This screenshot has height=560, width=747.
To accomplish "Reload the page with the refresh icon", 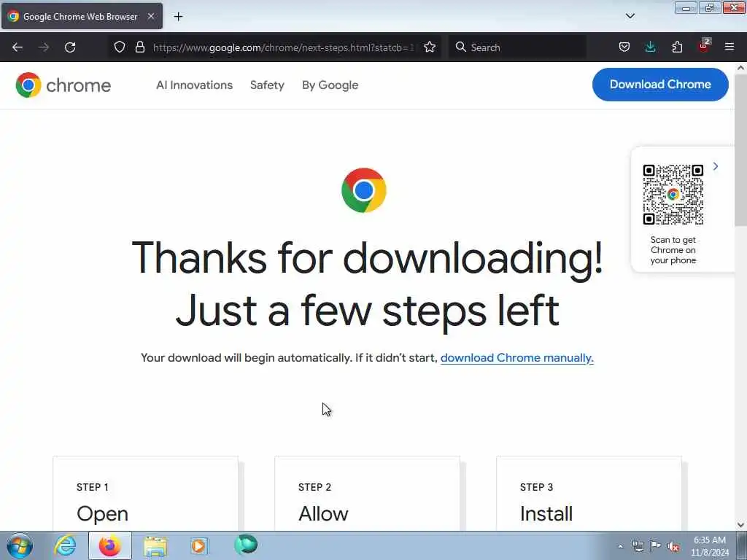I will click(70, 47).
